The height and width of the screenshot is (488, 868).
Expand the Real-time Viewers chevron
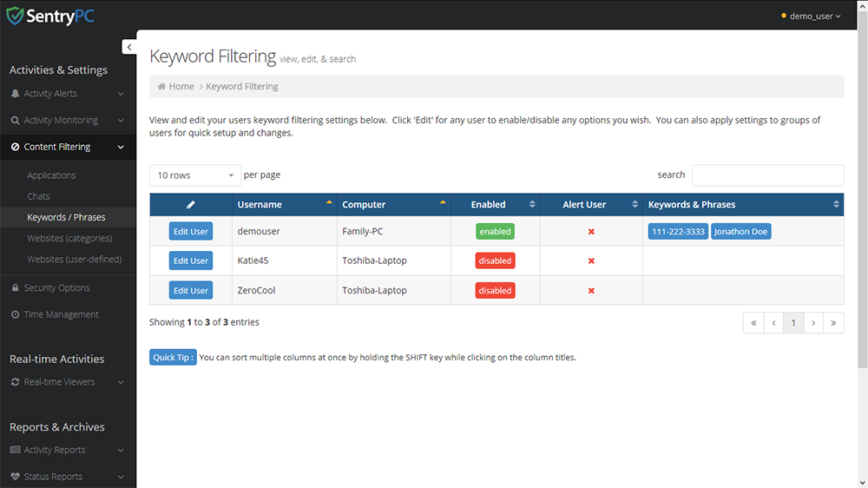click(121, 383)
